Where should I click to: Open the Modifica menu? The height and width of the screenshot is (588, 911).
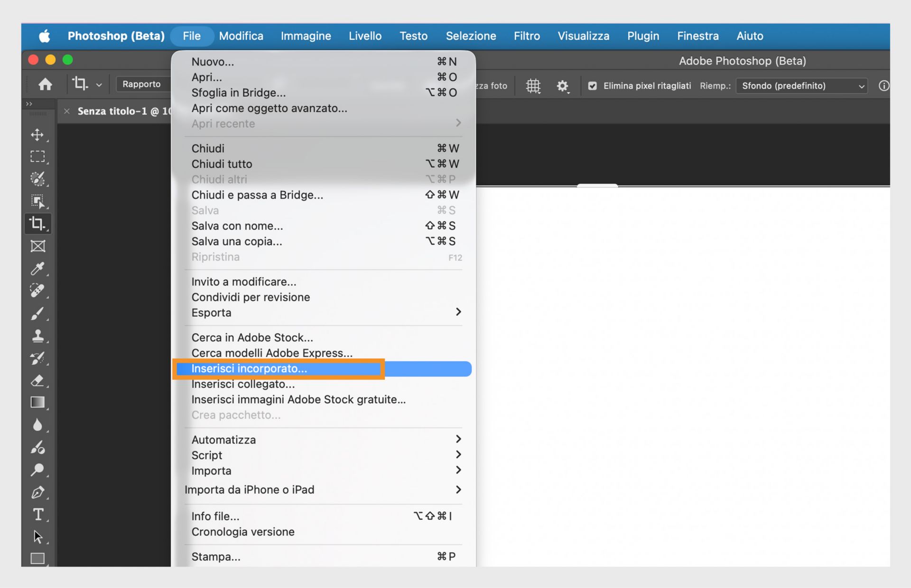coord(241,36)
